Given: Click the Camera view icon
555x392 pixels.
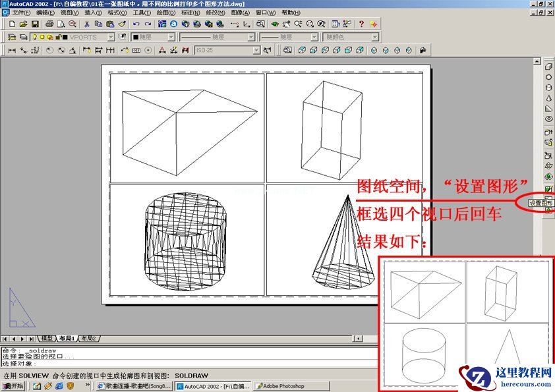Looking at the screenshot, I should [x=423, y=50].
